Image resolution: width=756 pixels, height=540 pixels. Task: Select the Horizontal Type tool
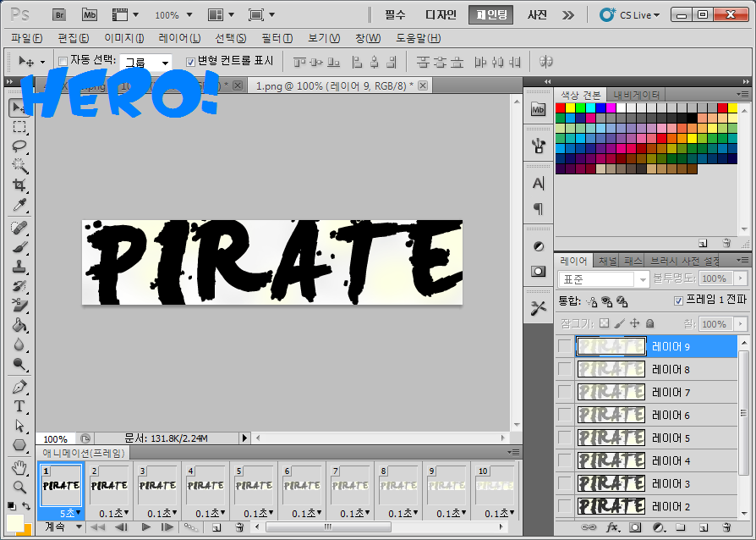click(x=19, y=405)
